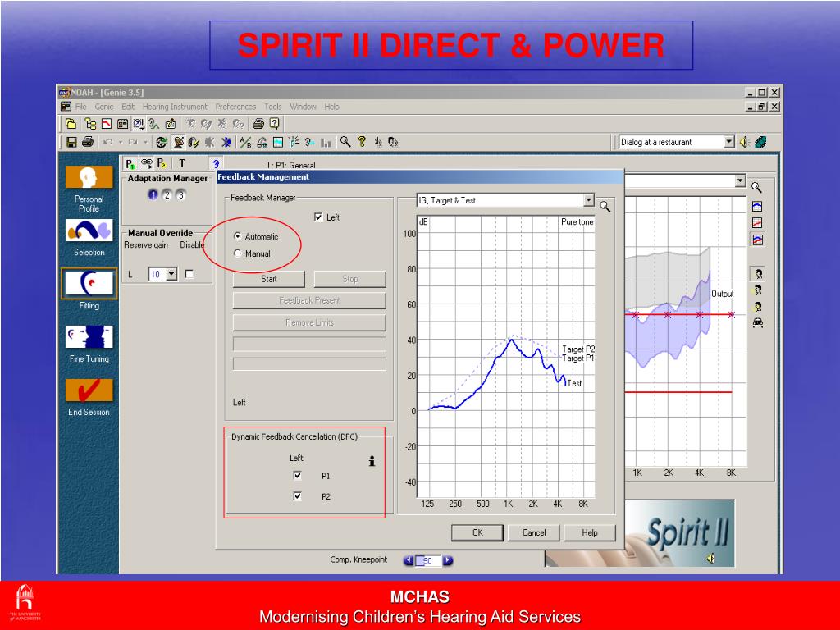
Task: Click the printer icon beside save
Action: [88, 142]
